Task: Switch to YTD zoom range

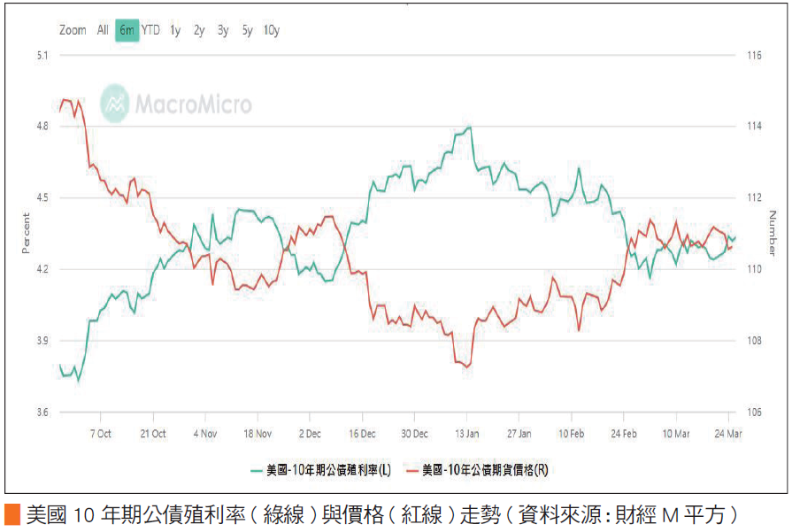Action: (151, 30)
